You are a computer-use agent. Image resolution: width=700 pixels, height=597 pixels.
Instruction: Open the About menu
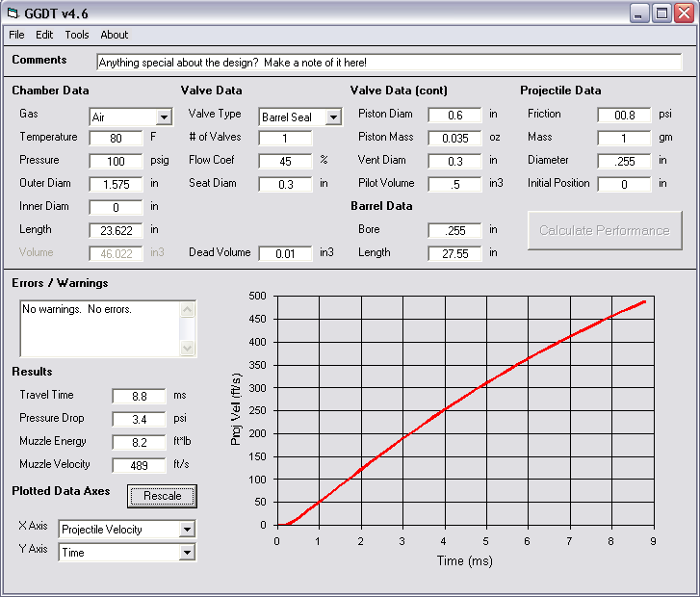tap(114, 35)
